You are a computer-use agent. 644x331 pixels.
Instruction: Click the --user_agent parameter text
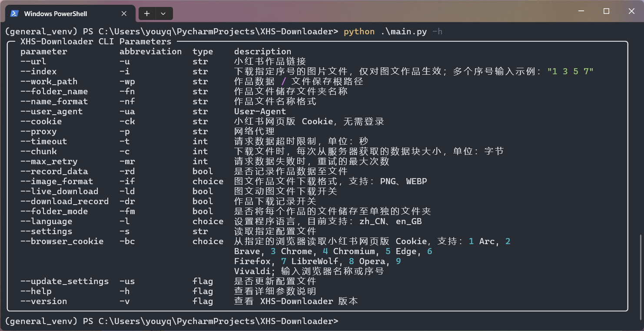click(x=52, y=111)
